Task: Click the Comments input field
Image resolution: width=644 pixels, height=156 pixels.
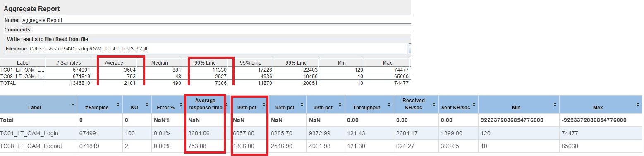Action: (x=222, y=30)
